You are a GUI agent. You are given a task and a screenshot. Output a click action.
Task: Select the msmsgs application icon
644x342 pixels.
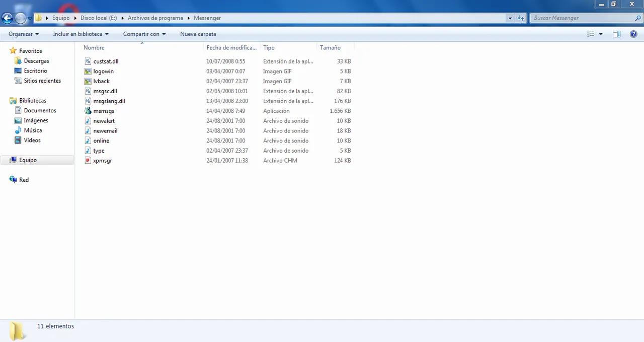tap(88, 111)
